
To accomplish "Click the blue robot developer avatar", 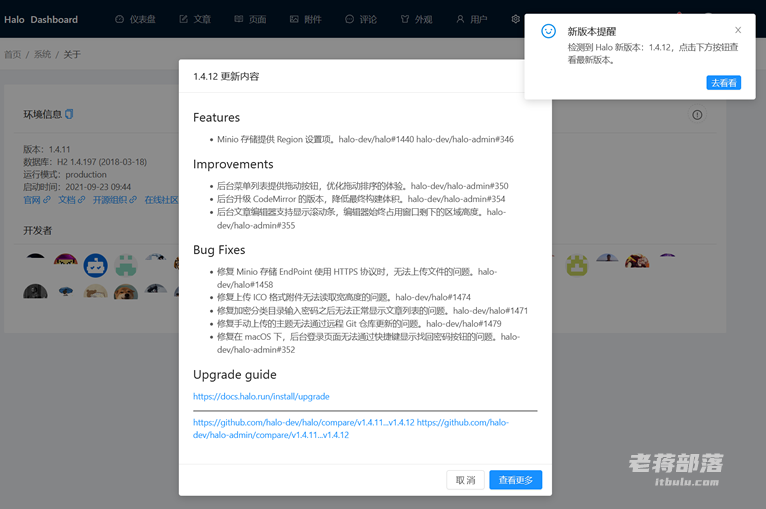I will 95,266.
